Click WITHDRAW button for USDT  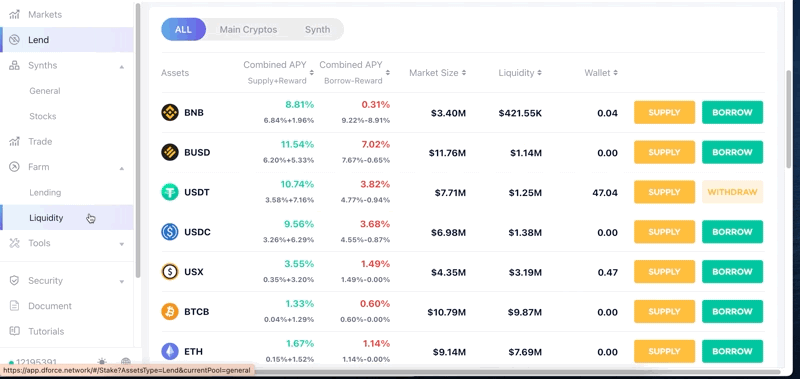[732, 192]
